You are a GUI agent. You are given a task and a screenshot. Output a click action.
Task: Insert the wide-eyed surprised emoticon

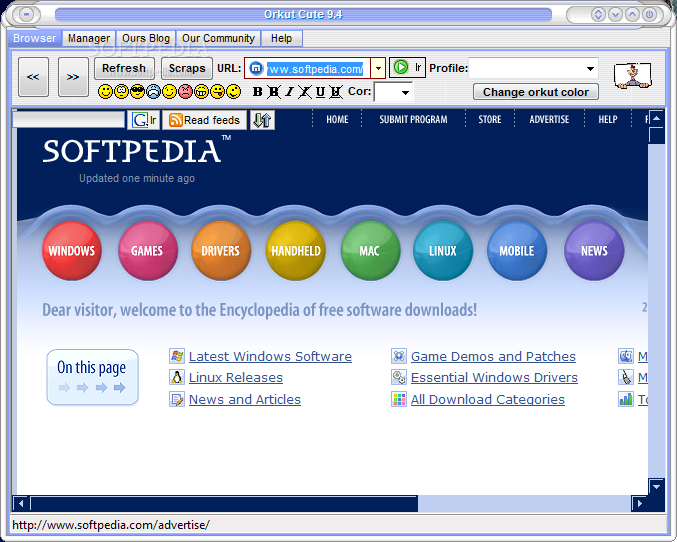click(121, 92)
